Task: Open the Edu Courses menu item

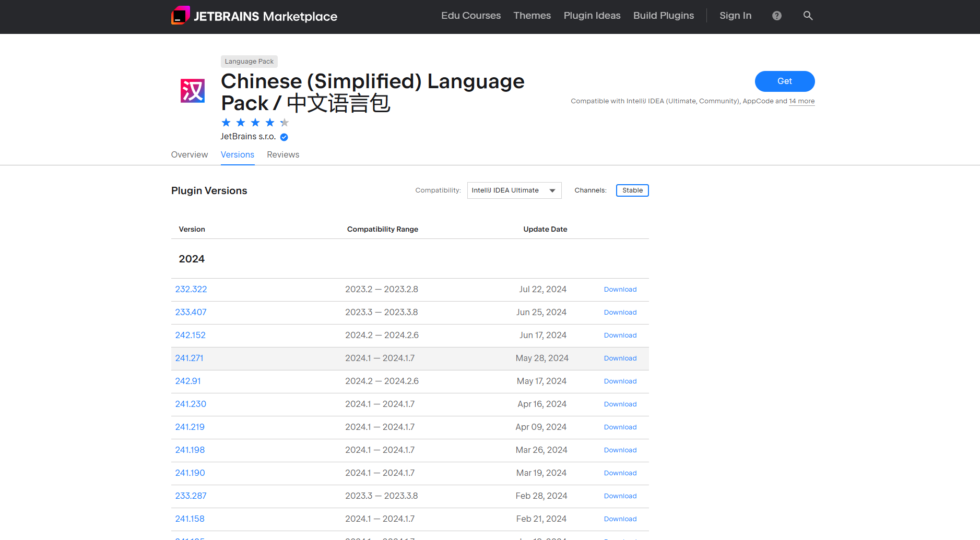Action: (471, 16)
